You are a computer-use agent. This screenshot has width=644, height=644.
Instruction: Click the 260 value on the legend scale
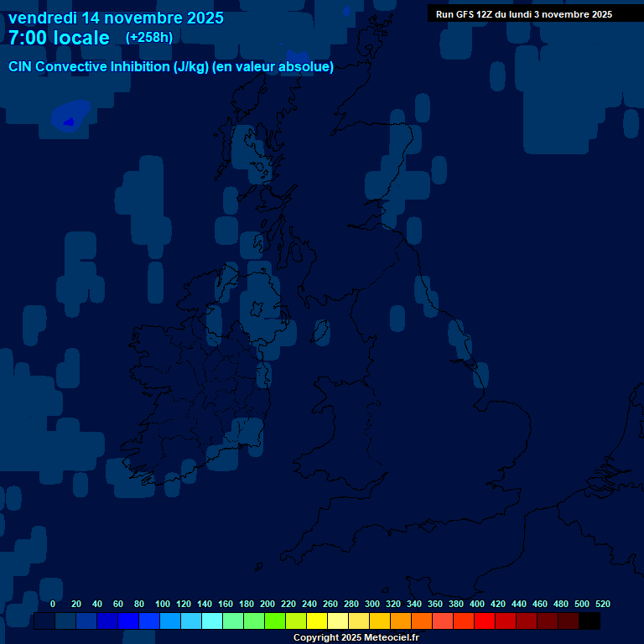coord(330,604)
